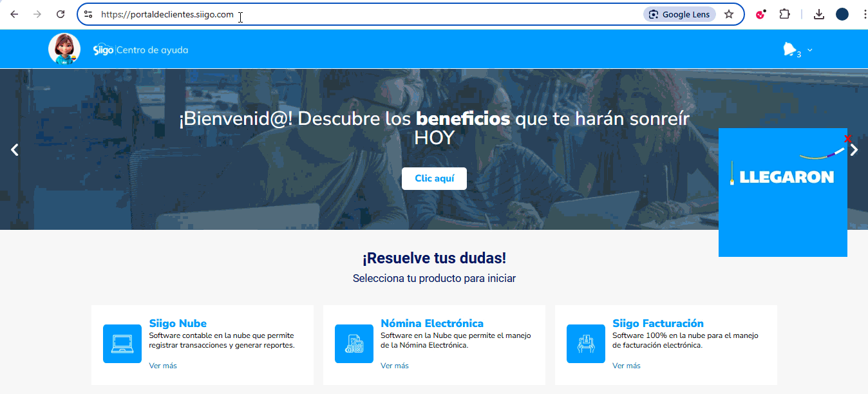Image resolution: width=868 pixels, height=394 pixels.
Task: Search the page with Google Lens
Action: coord(679,14)
